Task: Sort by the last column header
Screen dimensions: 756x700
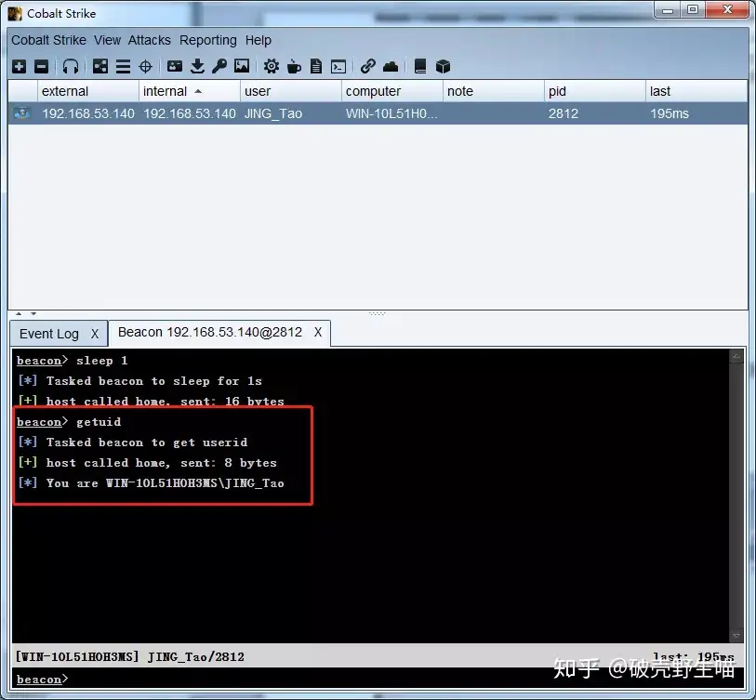Action: click(696, 91)
